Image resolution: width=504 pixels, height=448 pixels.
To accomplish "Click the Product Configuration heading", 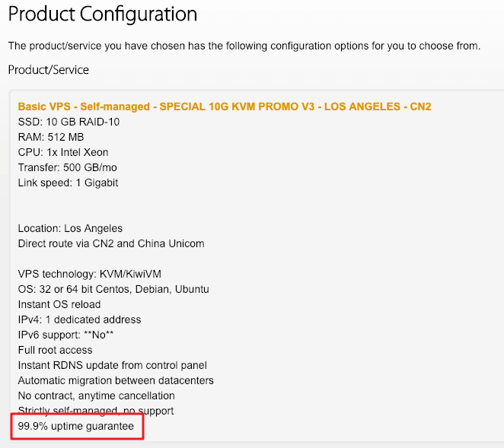I will 103,14.
